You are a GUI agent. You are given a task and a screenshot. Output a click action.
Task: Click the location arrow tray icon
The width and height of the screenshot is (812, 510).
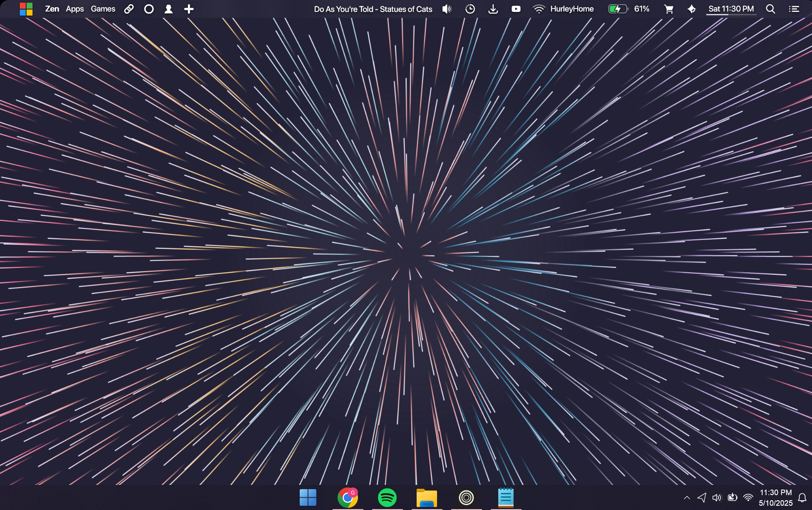point(702,497)
